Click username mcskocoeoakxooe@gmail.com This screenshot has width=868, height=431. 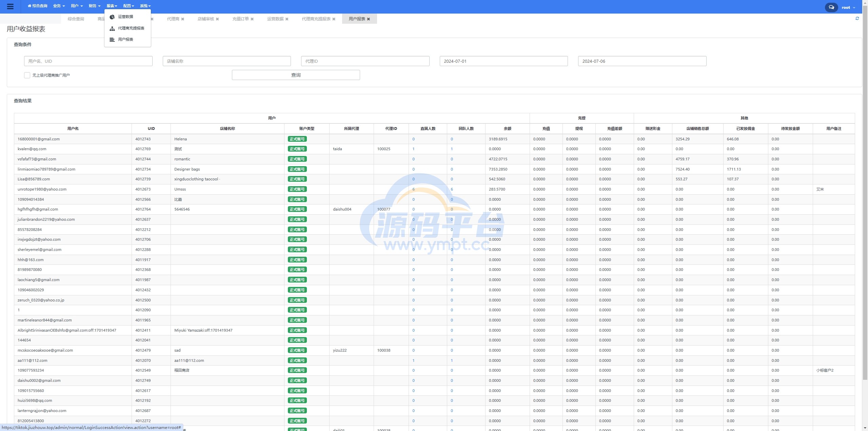[45, 351]
